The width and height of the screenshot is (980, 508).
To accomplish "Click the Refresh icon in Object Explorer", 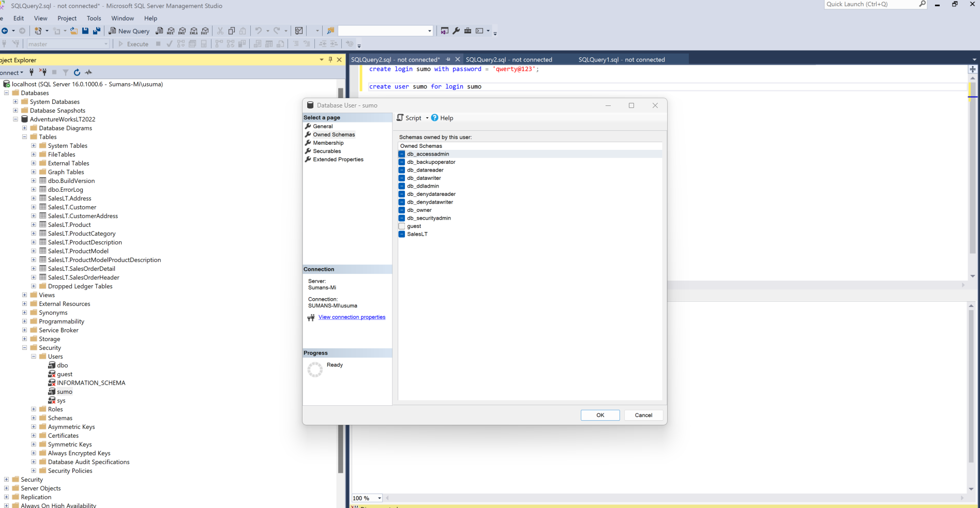I will coord(77,72).
